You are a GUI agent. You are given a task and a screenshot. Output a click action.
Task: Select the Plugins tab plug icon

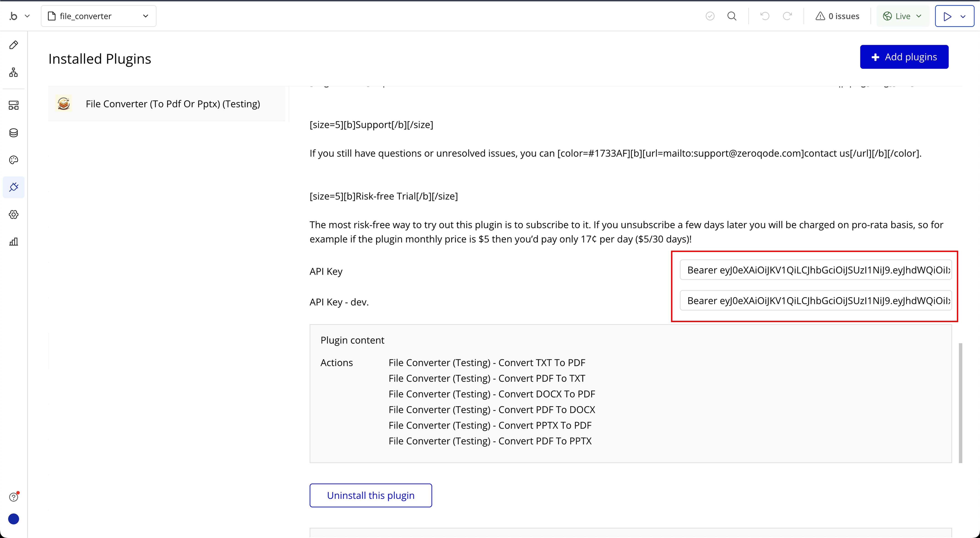pos(14,187)
